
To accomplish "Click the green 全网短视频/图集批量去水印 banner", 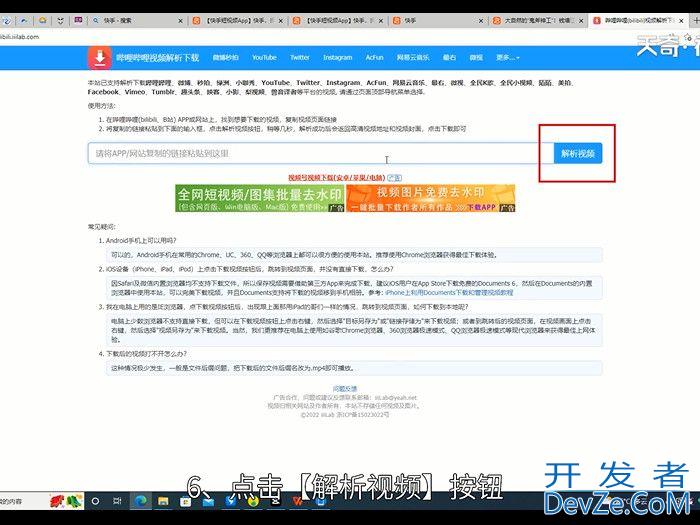I will [x=260, y=198].
